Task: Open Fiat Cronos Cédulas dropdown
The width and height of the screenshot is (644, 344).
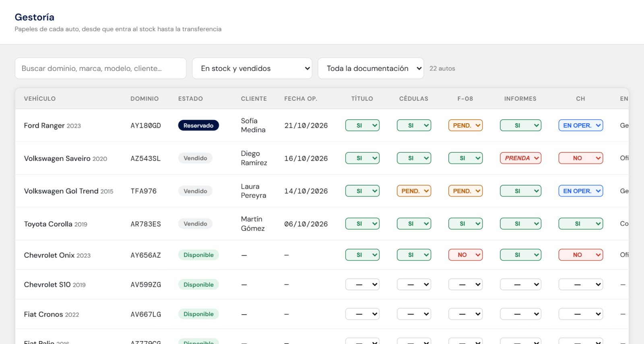Action: pyautogui.click(x=414, y=314)
